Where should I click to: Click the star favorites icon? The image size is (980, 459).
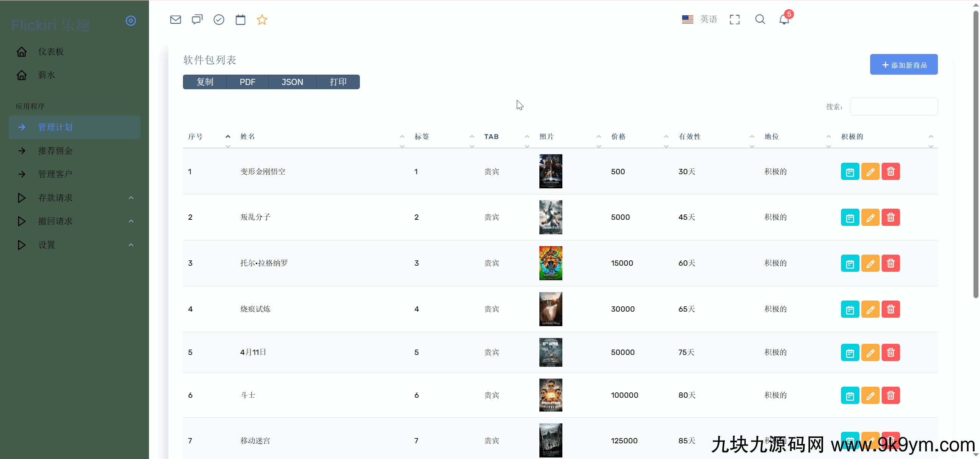pos(262,20)
